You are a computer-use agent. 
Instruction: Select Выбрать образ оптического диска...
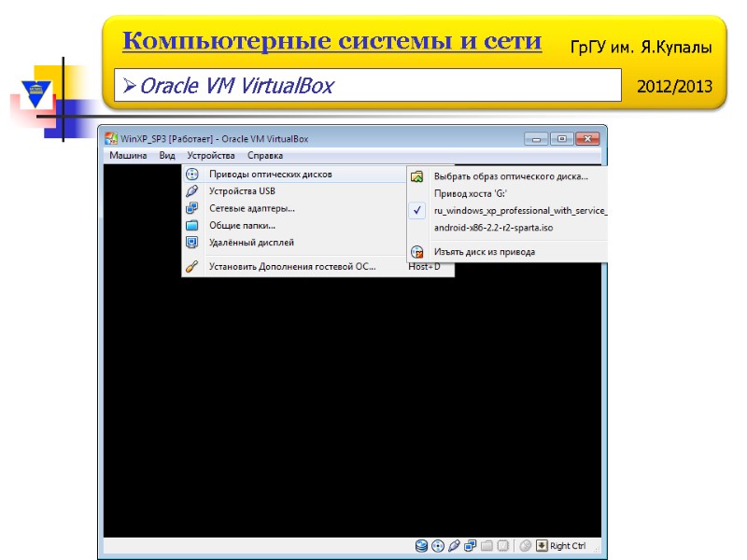click(x=508, y=176)
